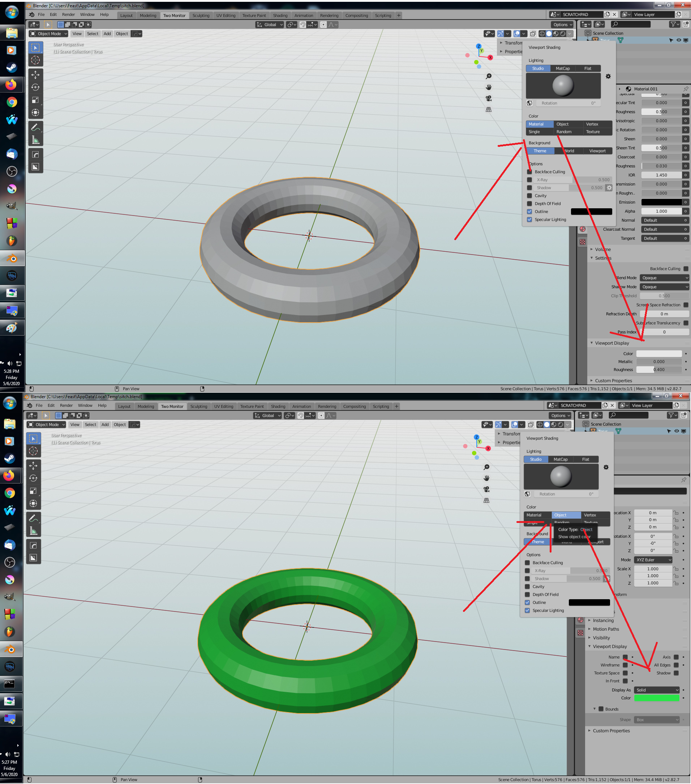Open studio light settings gear in gray torus window
The image size is (691, 784).
(x=608, y=77)
